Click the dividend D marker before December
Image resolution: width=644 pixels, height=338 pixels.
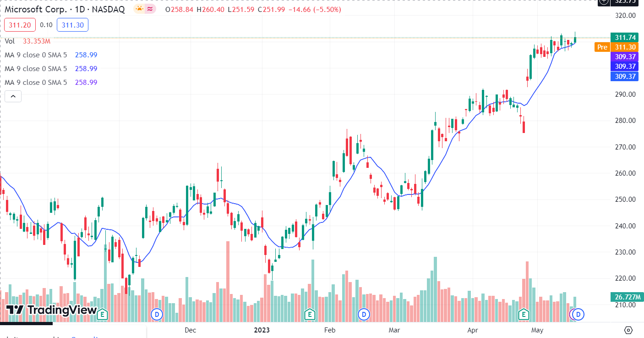[157, 314]
